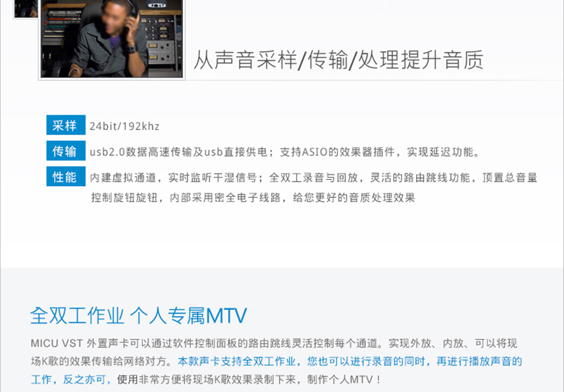Select the 24bit/192khz sampling text
The height and width of the screenshot is (392, 564).
124,126
